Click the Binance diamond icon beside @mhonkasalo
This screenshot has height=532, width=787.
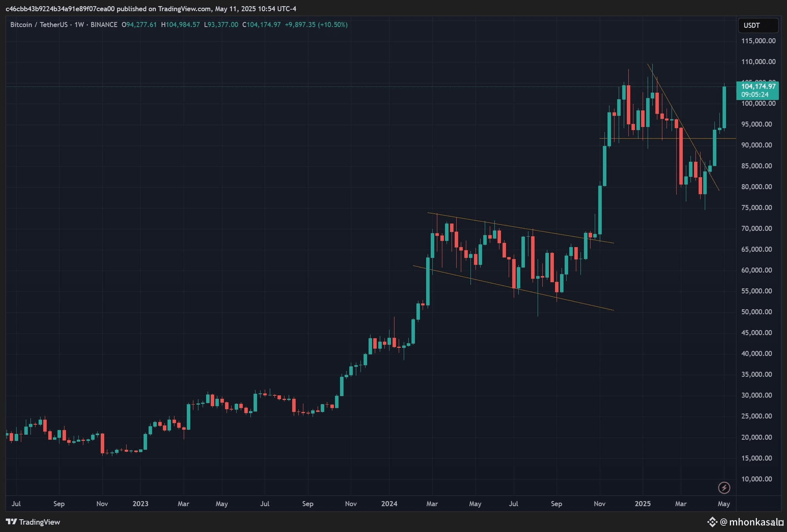point(712,522)
